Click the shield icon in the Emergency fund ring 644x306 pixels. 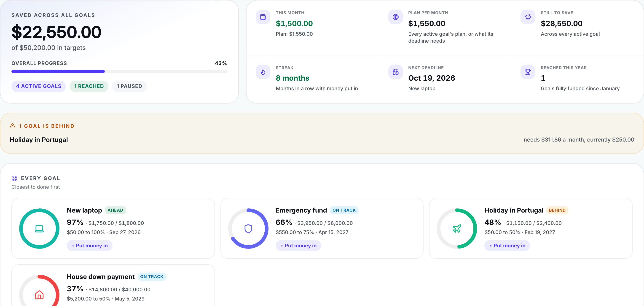pos(248,229)
